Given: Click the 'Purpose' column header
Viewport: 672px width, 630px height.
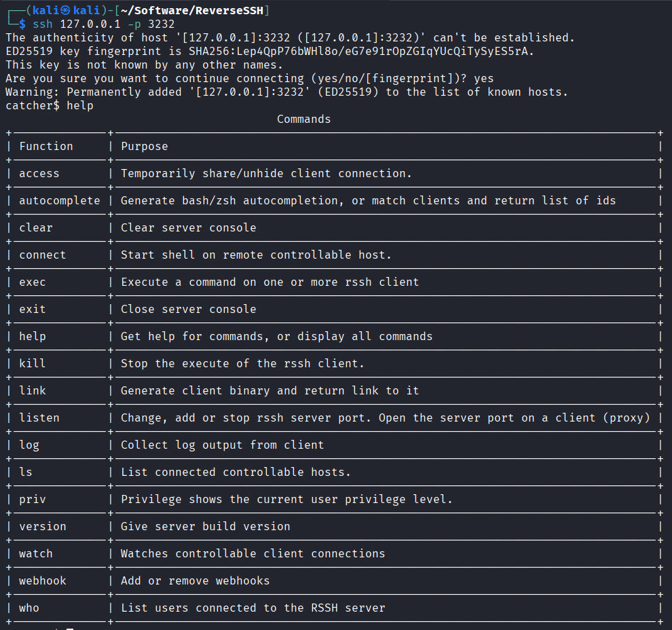Looking at the screenshot, I should 145,146.
